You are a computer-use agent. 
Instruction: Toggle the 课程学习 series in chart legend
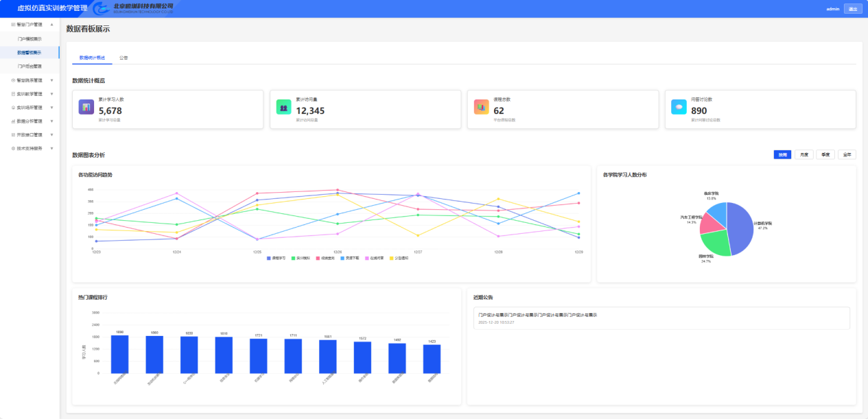point(278,258)
